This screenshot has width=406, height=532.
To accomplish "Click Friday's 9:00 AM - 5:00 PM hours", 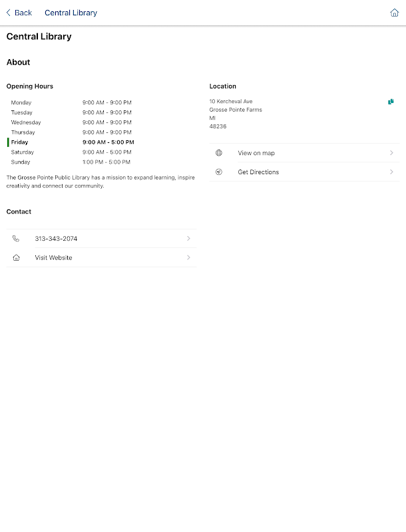I will coord(108,142).
